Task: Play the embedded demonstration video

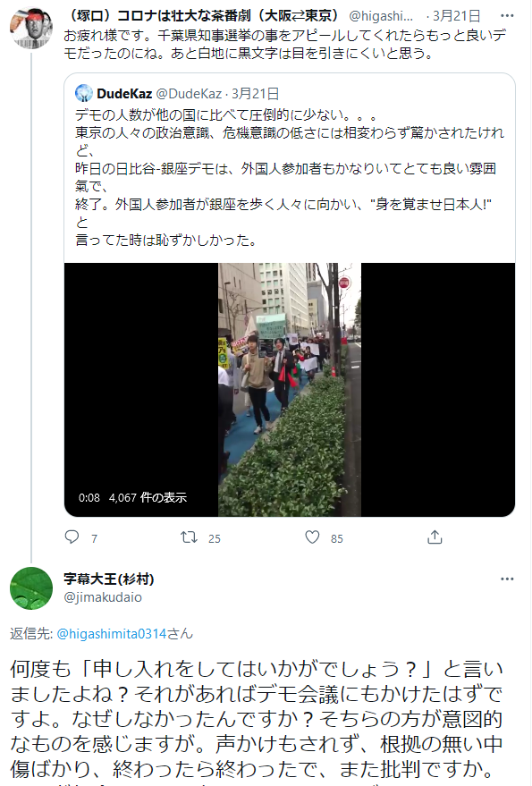Action: pos(290,390)
